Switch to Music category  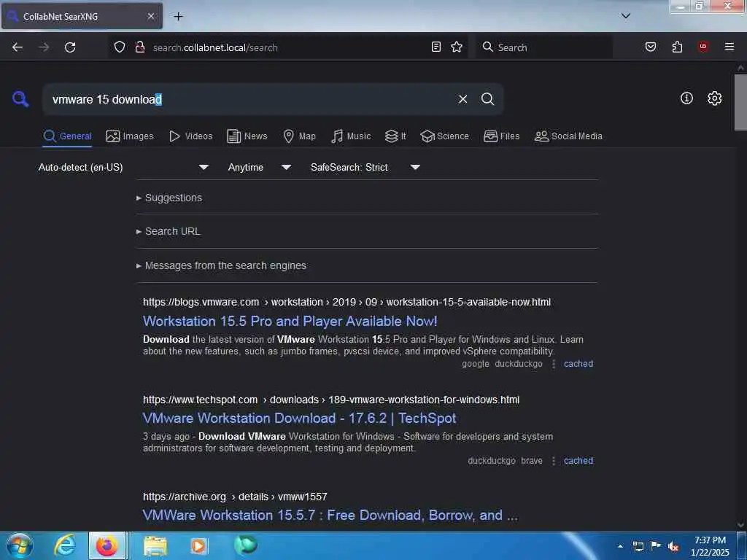click(351, 136)
